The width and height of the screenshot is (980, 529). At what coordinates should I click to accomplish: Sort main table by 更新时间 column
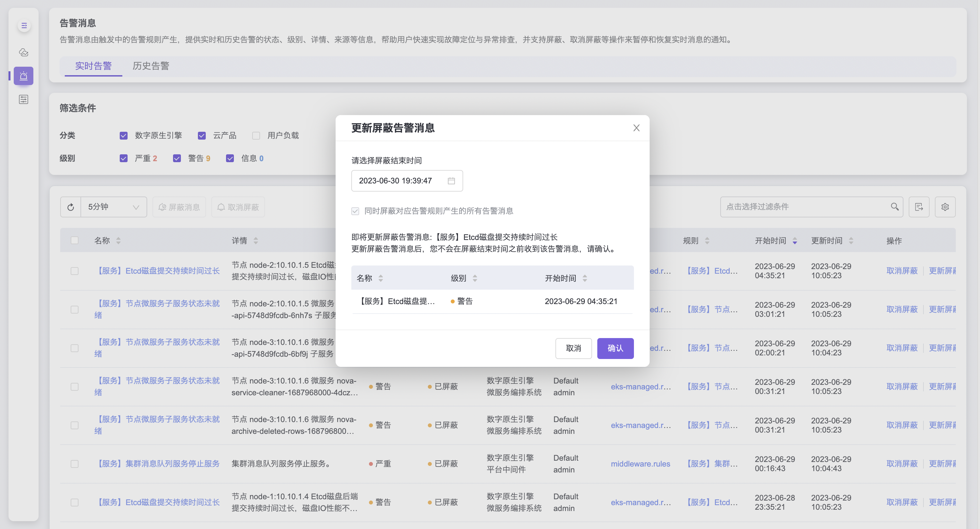(x=851, y=241)
